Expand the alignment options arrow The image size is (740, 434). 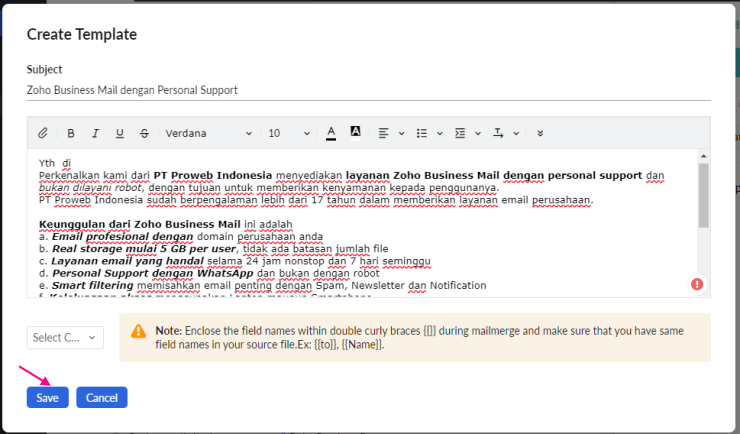point(402,134)
